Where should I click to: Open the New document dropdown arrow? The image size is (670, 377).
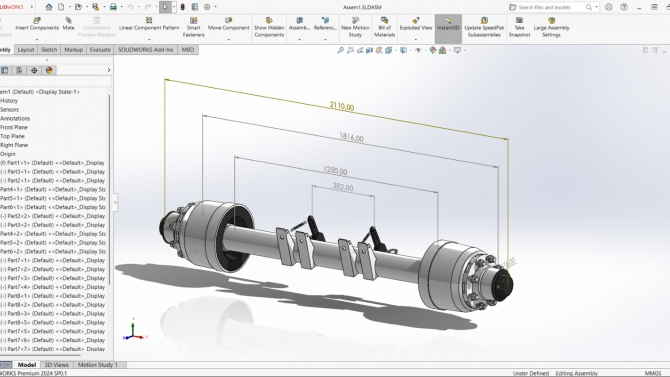tap(69, 7)
